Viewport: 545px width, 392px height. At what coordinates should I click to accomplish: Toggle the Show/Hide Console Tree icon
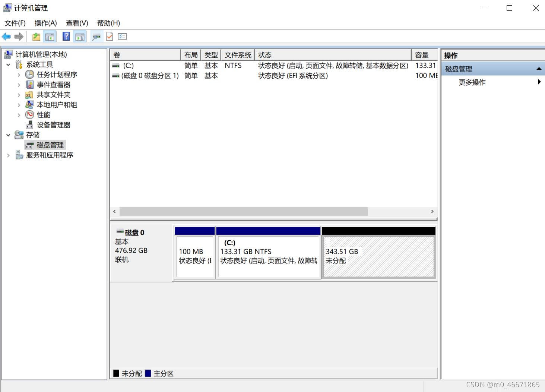coord(50,37)
